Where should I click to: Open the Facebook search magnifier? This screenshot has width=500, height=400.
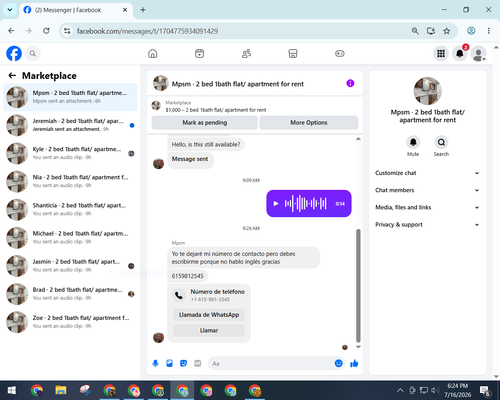point(33,53)
